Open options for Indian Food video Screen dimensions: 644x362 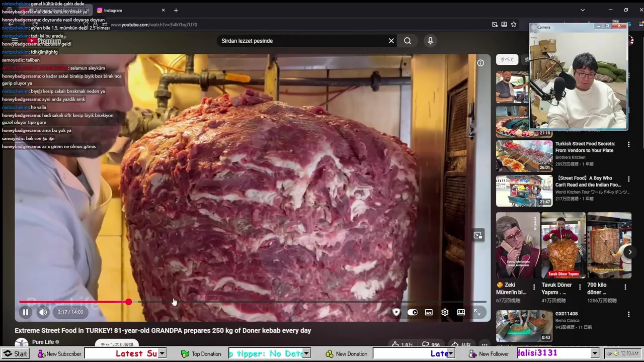tap(628, 179)
